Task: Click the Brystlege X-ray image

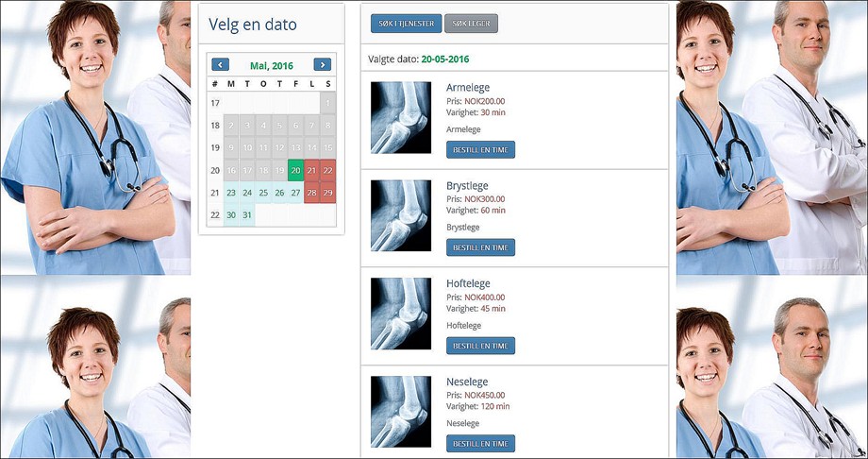Action: pos(400,215)
